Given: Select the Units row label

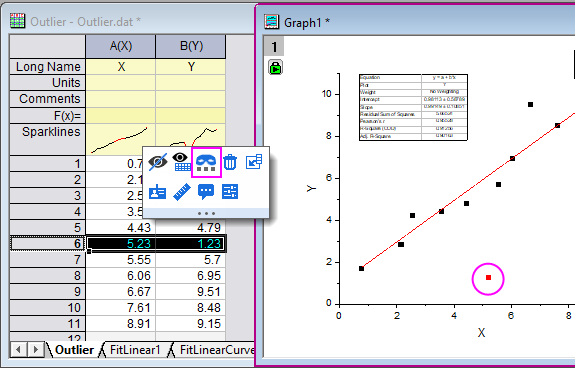Looking at the screenshot, I should tap(48, 83).
